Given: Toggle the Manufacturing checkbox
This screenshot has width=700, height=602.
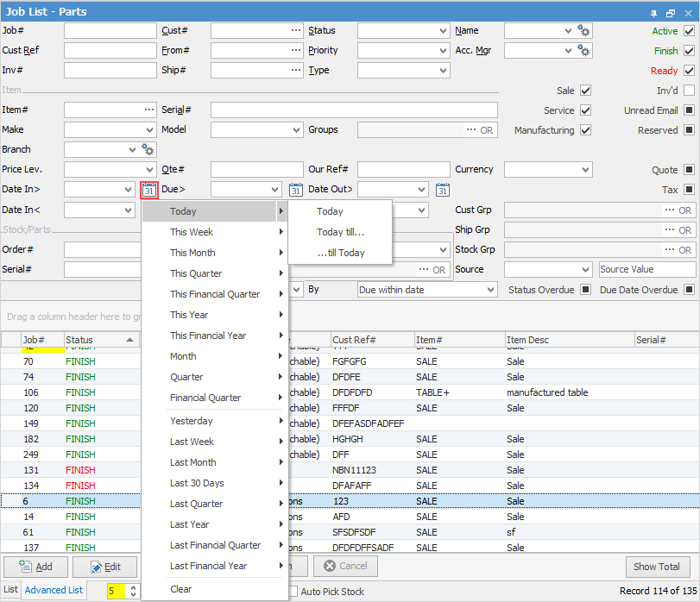Looking at the screenshot, I should point(585,130).
